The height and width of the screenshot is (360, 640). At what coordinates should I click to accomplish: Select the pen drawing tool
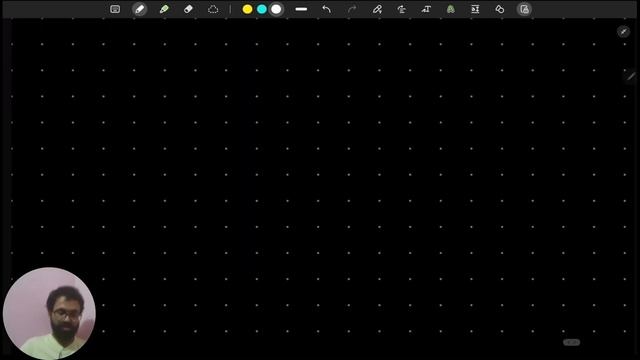point(140,9)
